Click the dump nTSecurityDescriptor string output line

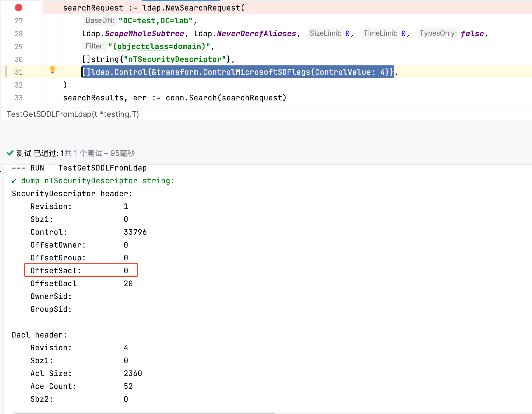(93, 181)
